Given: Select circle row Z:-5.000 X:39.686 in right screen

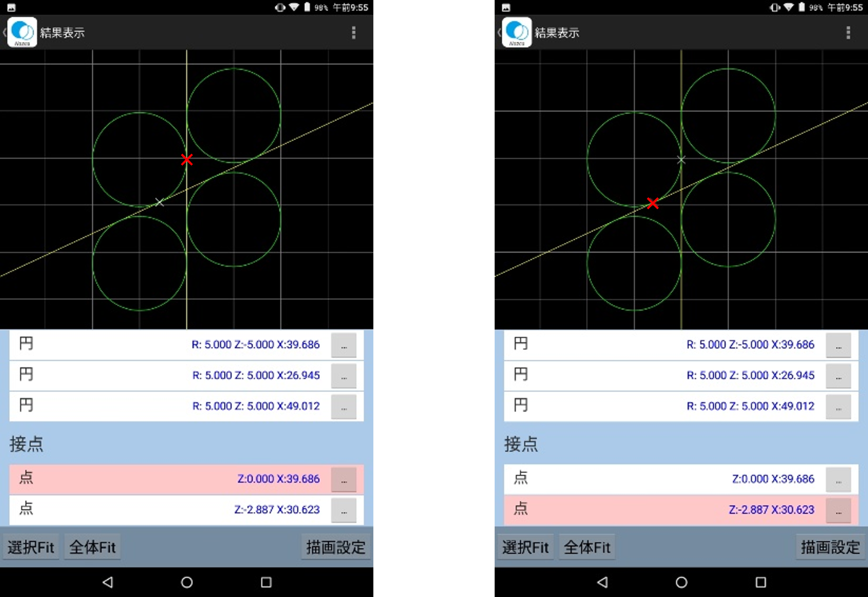Looking at the screenshot, I should point(681,344).
